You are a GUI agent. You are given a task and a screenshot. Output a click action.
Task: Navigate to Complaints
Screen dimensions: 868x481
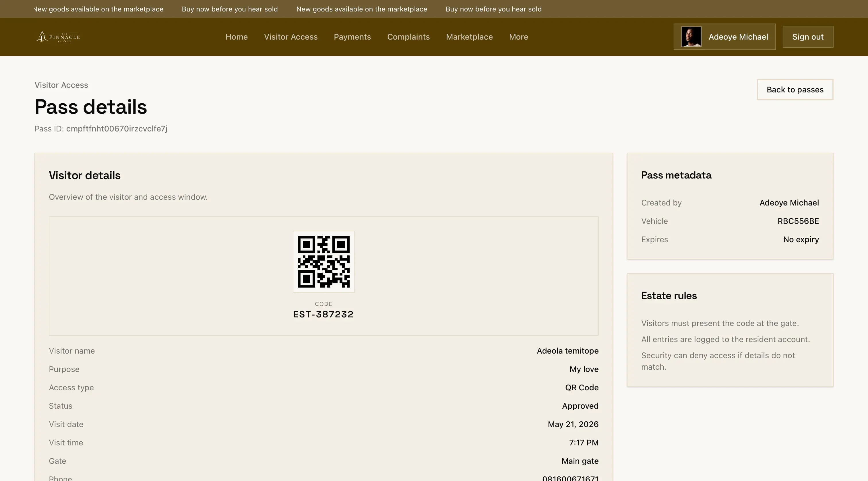click(x=408, y=37)
